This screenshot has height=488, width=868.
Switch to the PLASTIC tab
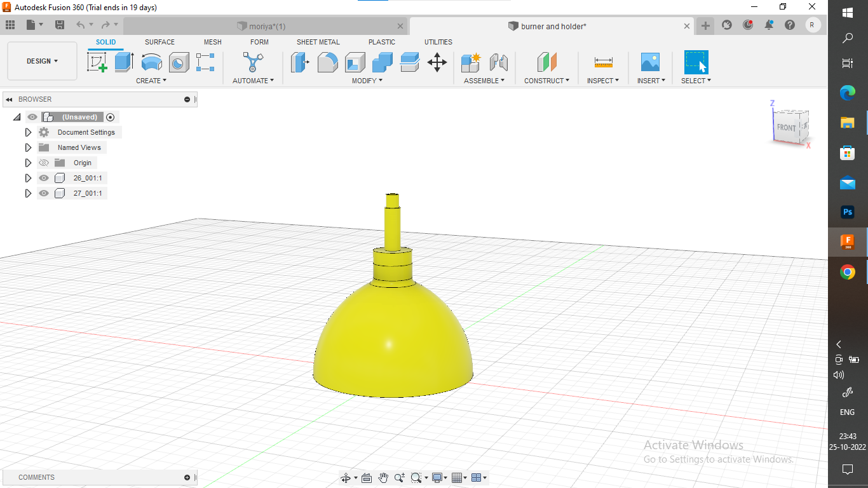pyautogui.click(x=382, y=42)
